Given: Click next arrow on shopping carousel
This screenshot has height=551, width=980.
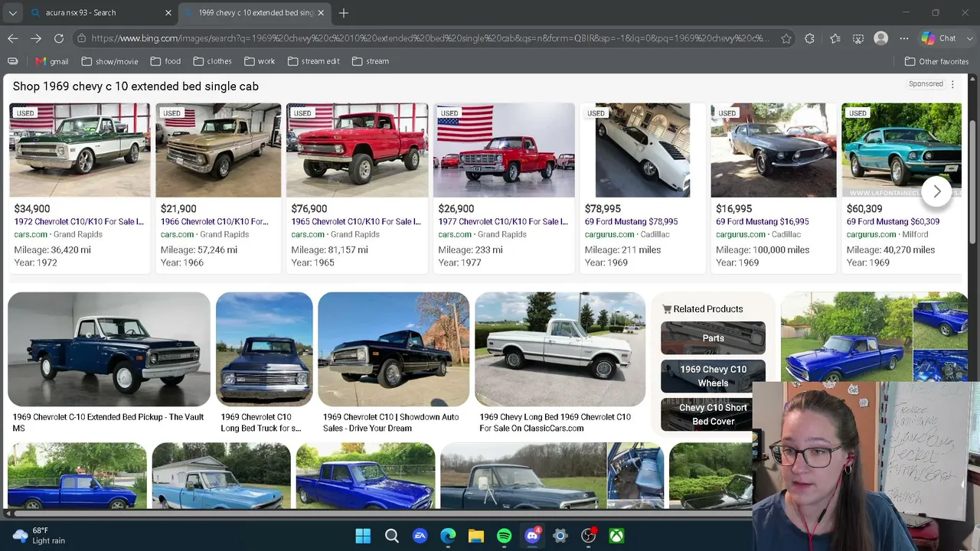Looking at the screenshot, I should (x=937, y=191).
